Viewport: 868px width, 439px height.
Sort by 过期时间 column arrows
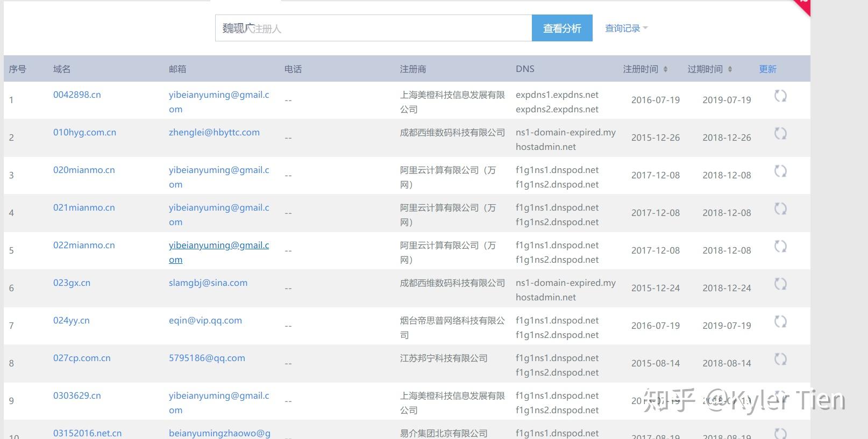click(730, 69)
